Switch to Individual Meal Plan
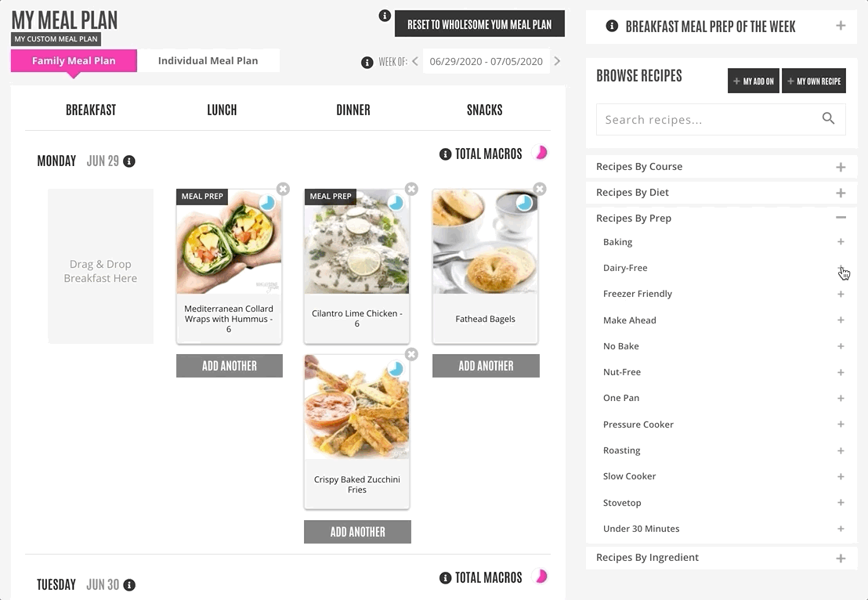This screenshot has height=600, width=868. [x=208, y=61]
